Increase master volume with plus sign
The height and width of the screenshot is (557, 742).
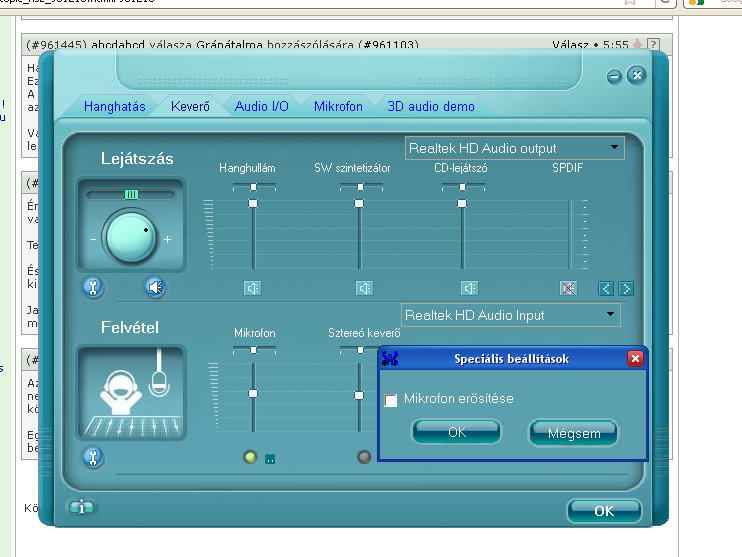[x=168, y=239]
